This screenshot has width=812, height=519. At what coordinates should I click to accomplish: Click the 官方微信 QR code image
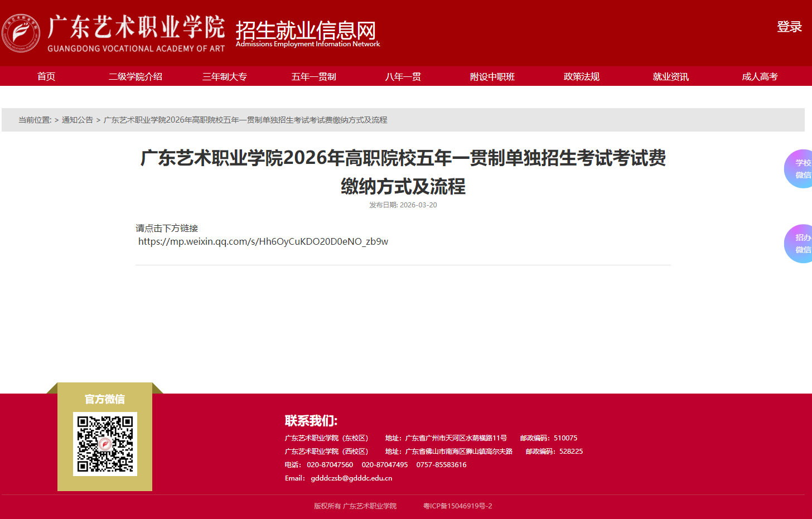105,444
